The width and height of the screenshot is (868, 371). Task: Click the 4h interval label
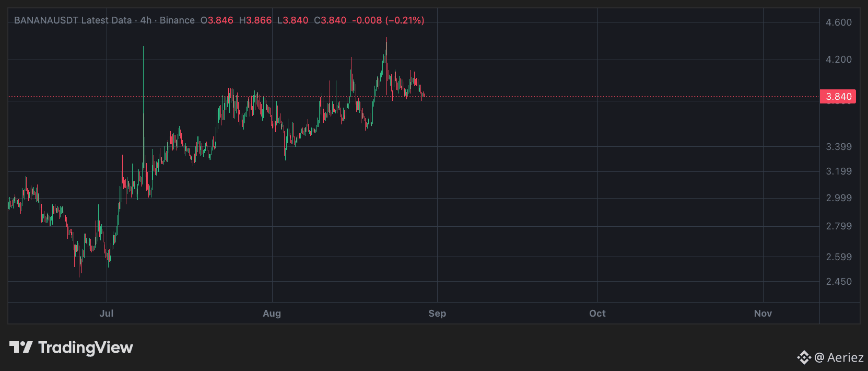tap(146, 20)
